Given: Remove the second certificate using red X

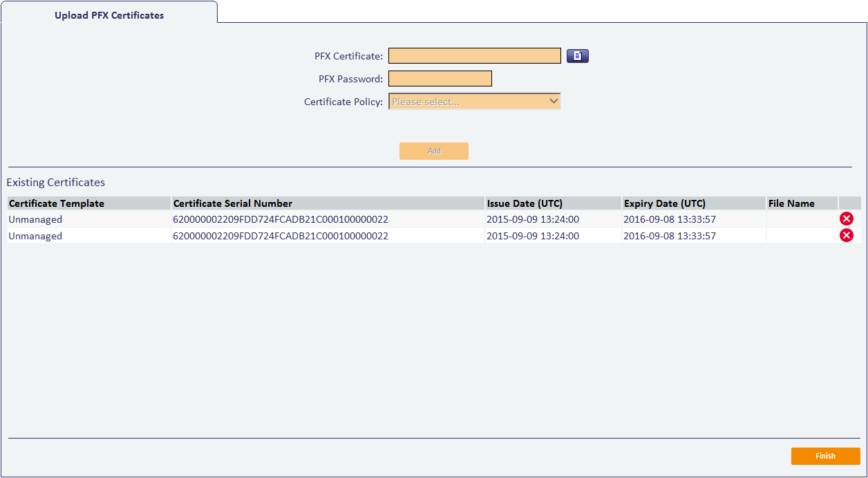Looking at the screenshot, I should tap(846, 236).
